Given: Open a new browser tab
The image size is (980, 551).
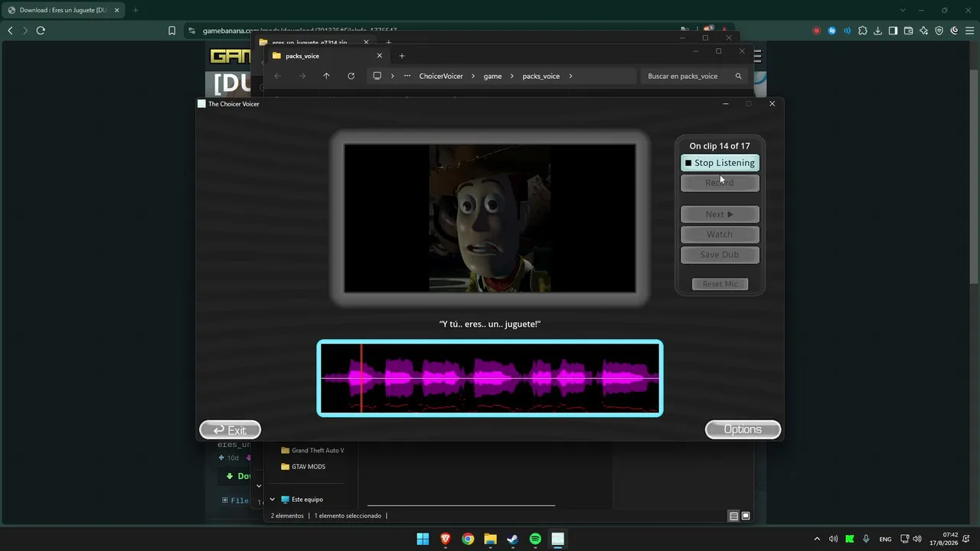Looking at the screenshot, I should pyautogui.click(x=136, y=10).
